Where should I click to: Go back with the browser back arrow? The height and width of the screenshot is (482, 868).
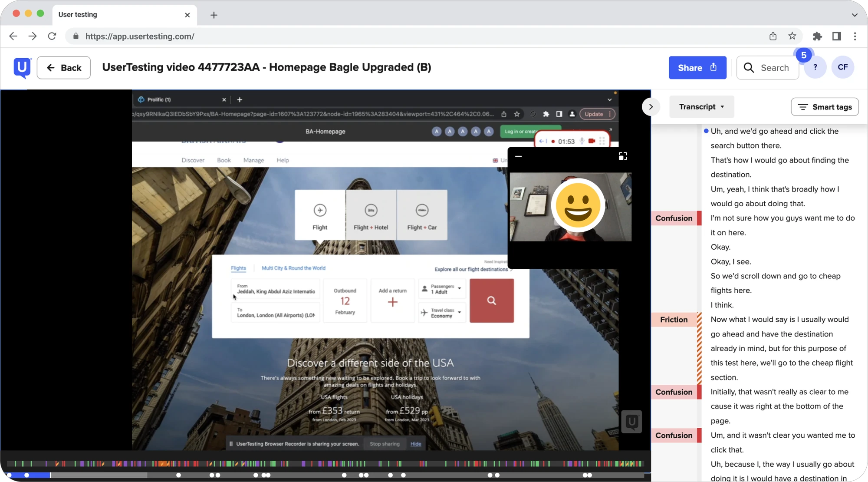(13, 36)
